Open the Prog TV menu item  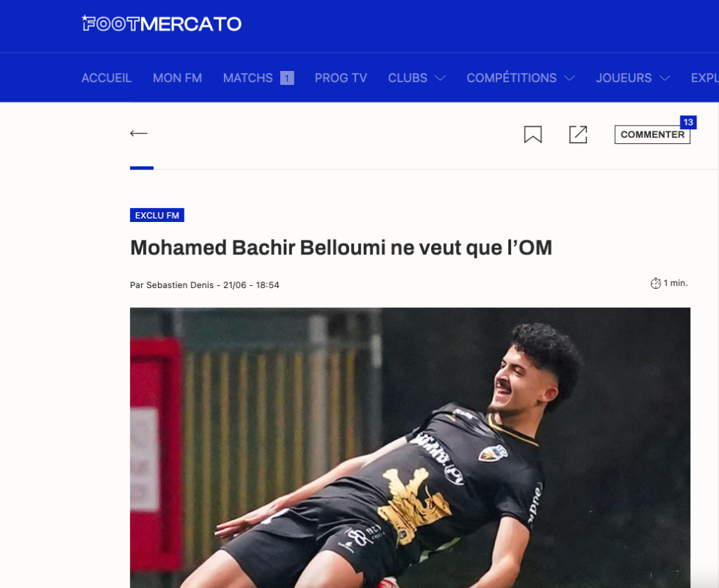coord(341,78)
